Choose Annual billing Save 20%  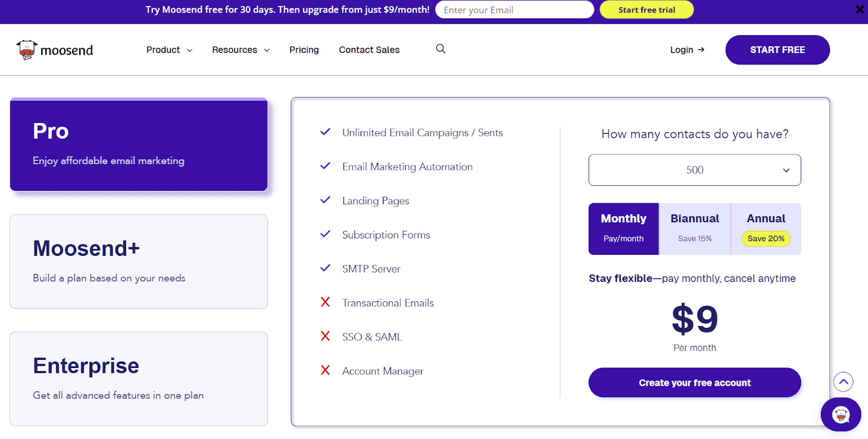point(766,229)
